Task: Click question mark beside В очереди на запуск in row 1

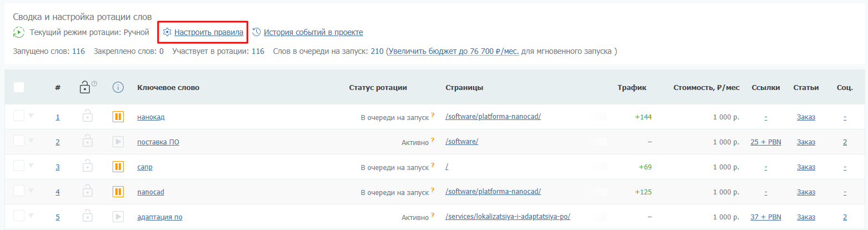Action: pos(432,115)
